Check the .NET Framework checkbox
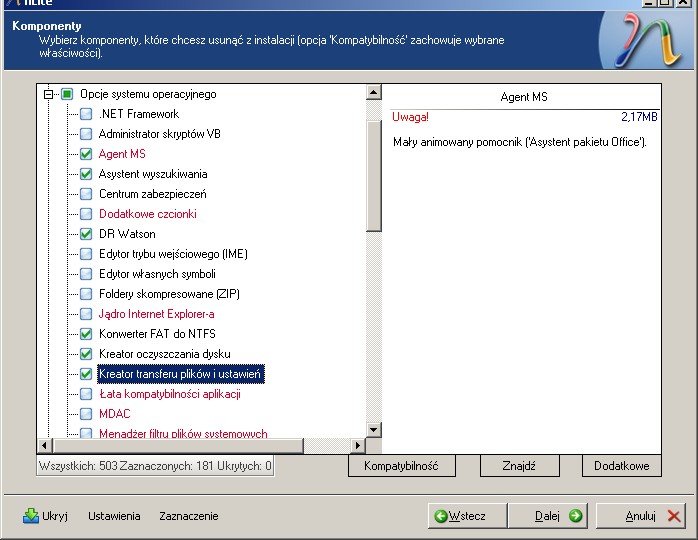The width and height of the screenshot is (698, 540). (x=86, y=114)
